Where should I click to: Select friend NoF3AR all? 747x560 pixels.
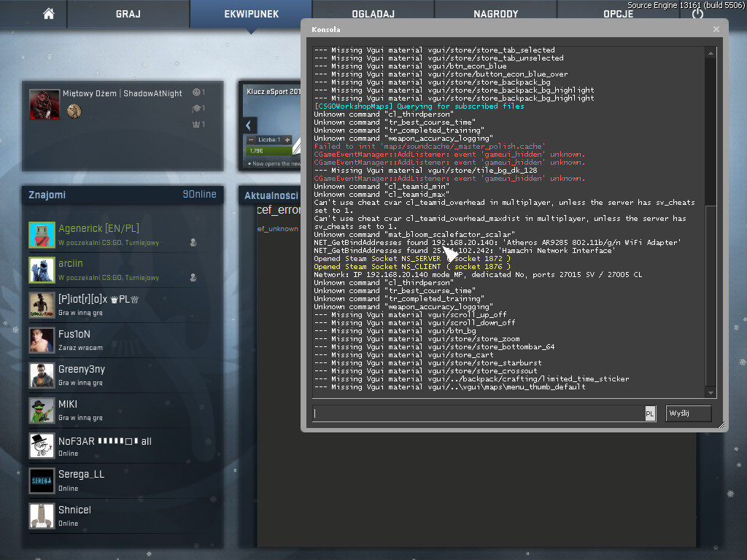click(115, 446)
